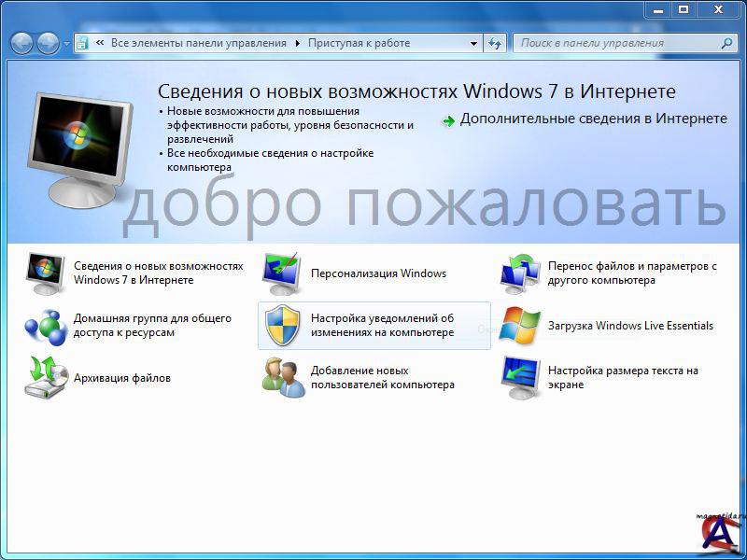Screen dimensions: 747x560
Task: Open Дополнительные сведения в Интернете link
Action: pyautogui.click(x=593, y=119)
